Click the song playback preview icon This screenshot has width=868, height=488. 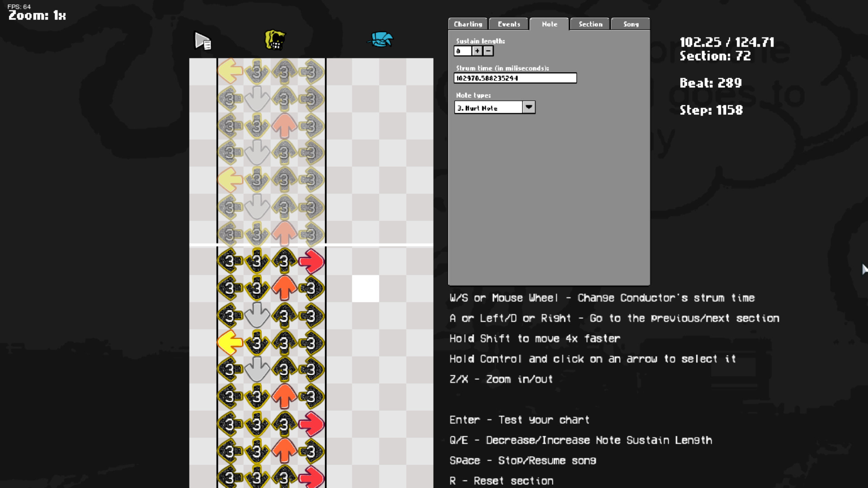pyautogui.click(x=202, y=41)
